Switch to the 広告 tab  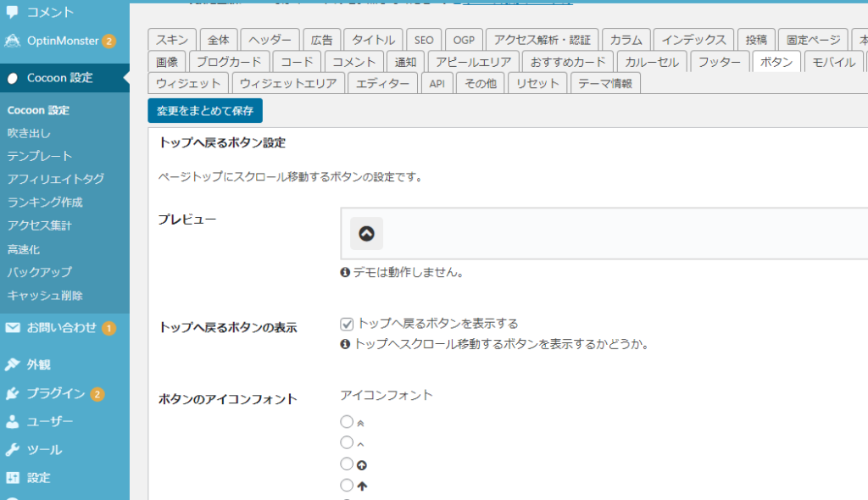pos(321,40)
